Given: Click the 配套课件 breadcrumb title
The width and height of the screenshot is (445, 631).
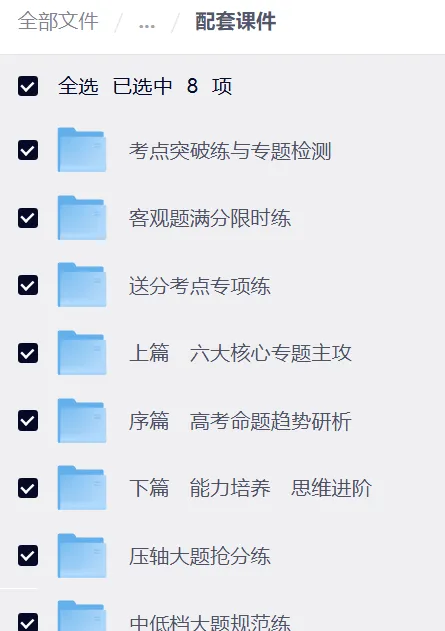Looking at the screenshot, I should pos(236,21).
